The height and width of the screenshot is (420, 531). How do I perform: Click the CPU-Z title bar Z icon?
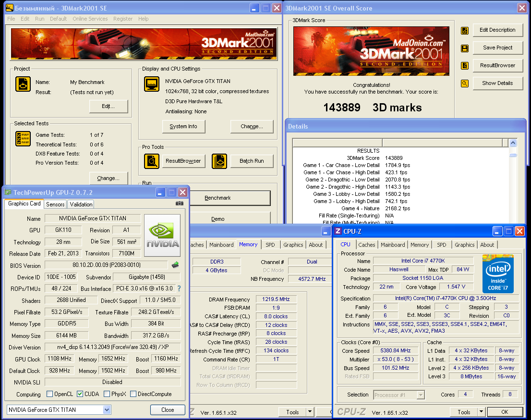click(x=338, y=231)
